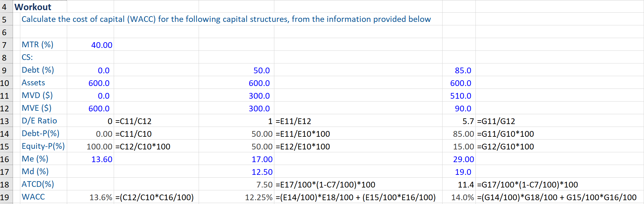Viewport: 644px width, 204px height.
Task: Click the formula text =E17/100*(1-C7/100)*100
Action: tap(325, 185)
